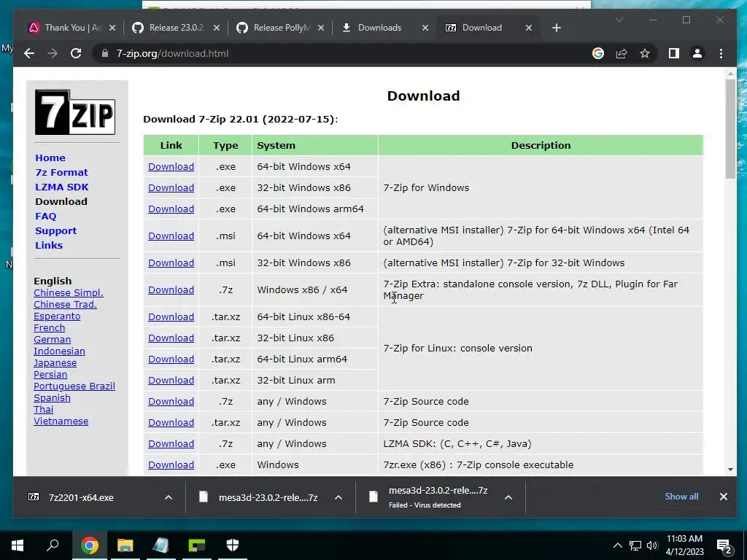Click the Google icon in address bar
747x560 pixels.
(598, 53)
